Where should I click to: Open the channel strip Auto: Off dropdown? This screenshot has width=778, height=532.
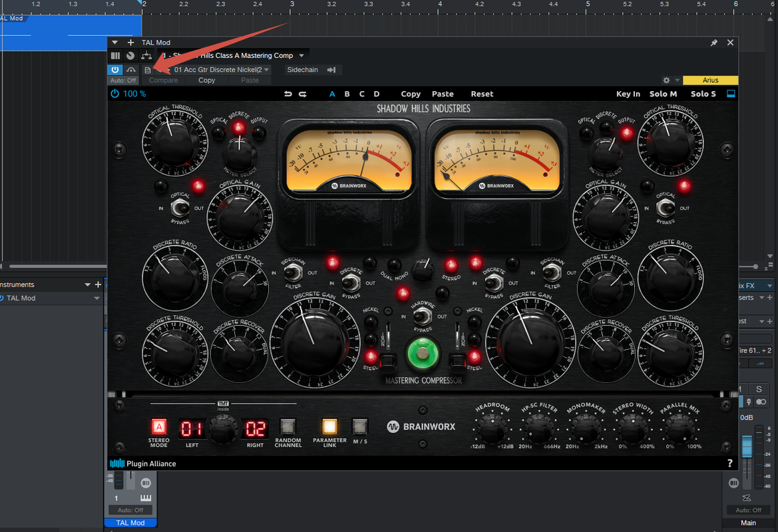[x=130, y=509]
